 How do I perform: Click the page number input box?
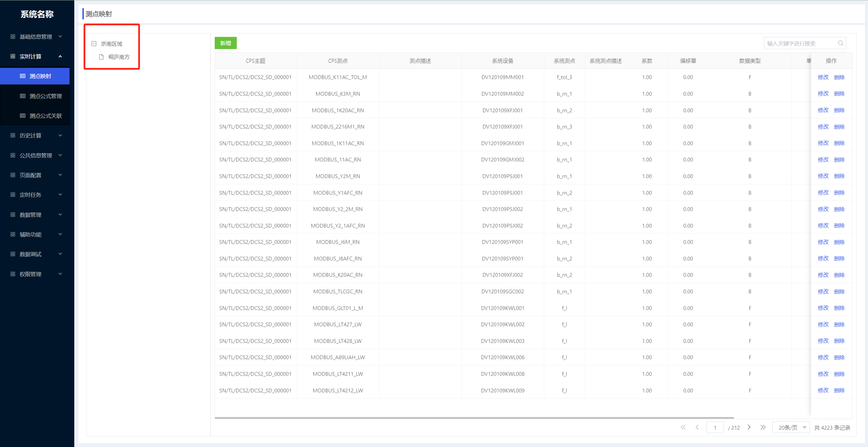(x=715, y=427)
